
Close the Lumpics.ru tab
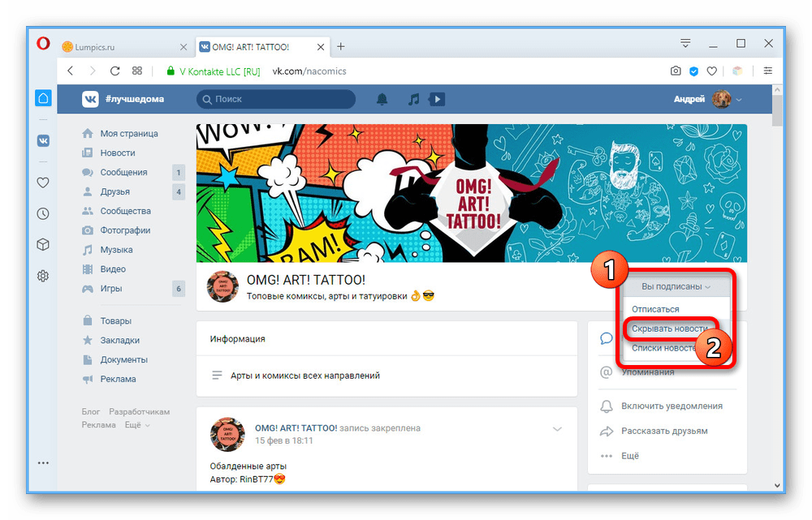coord(184,47)
